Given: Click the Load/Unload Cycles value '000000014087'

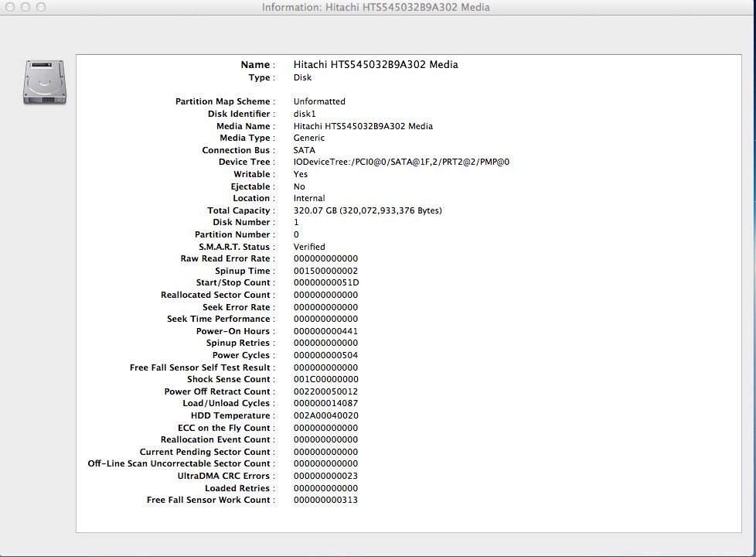Looking at the screenshot, I should [325, 404].
